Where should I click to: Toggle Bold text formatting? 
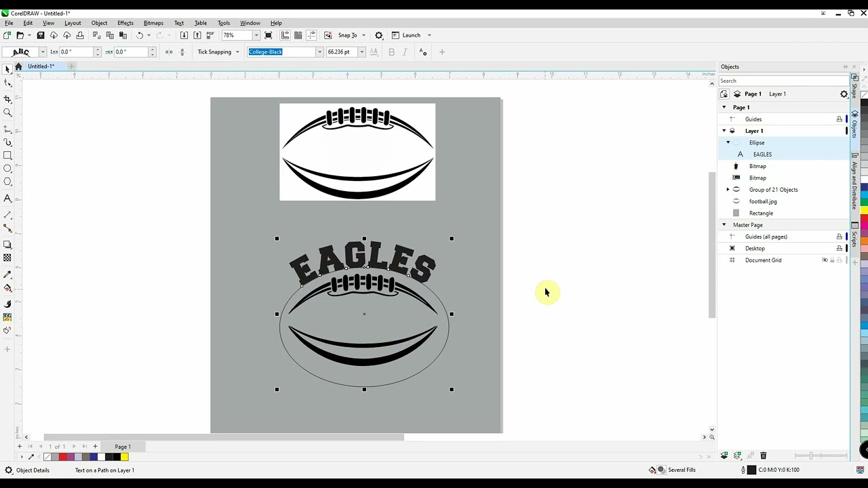coord(391,52)
